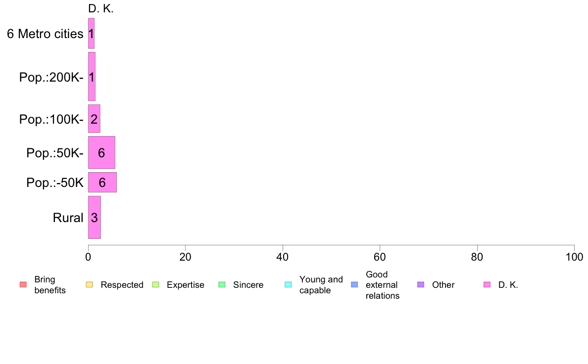Click the 6 Metro cities axis label
588x364 pixels.
[45, 34]
